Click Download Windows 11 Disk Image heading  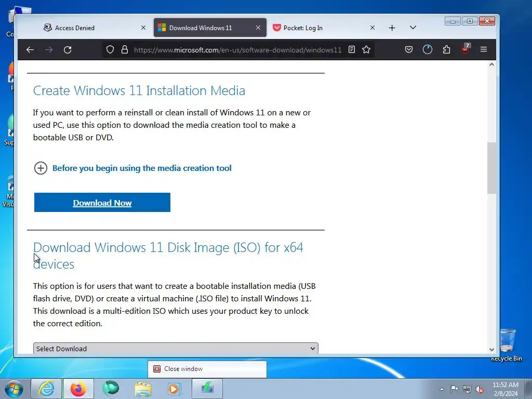pos(168,256)
